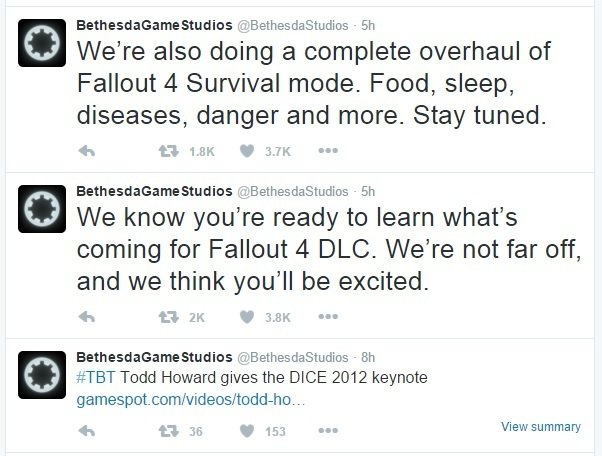Open @BethesdaStudios handle on DLC tweet

point(293,191)
